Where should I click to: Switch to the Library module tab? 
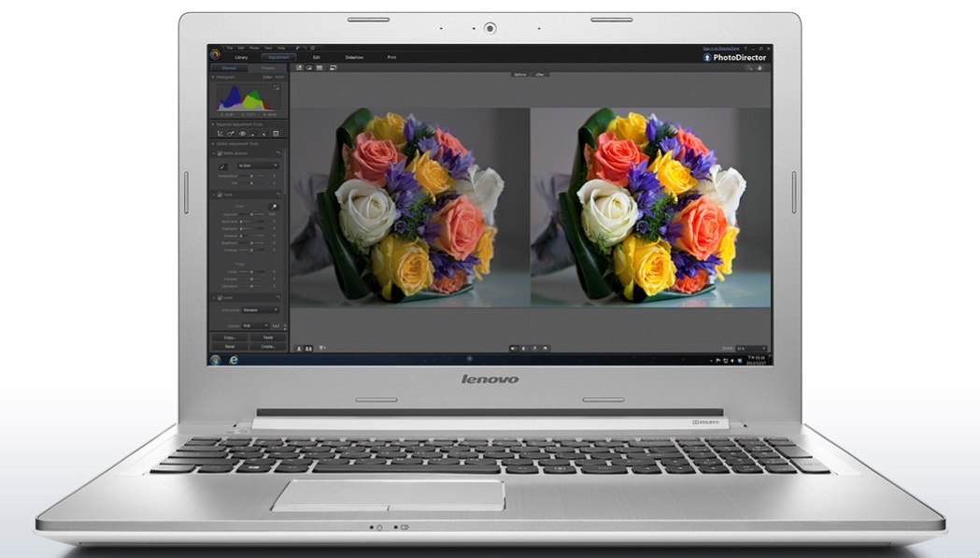[241, 57]
